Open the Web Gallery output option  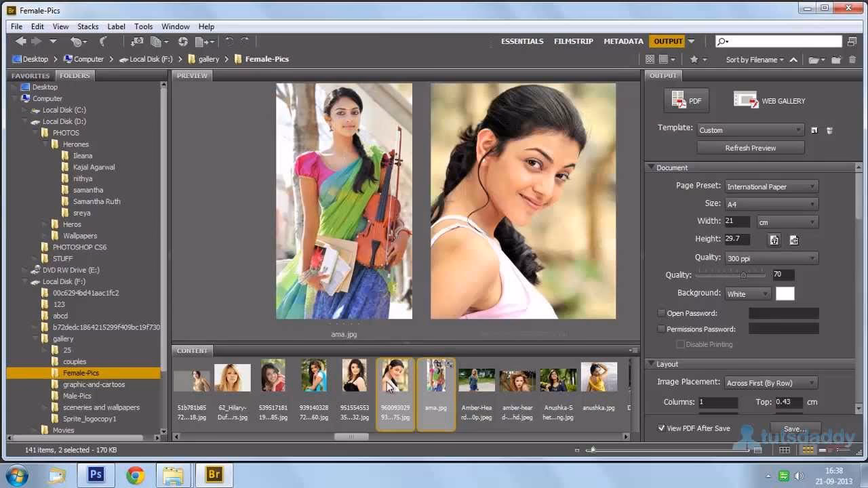pyautogui.click(x=770, y=100)
